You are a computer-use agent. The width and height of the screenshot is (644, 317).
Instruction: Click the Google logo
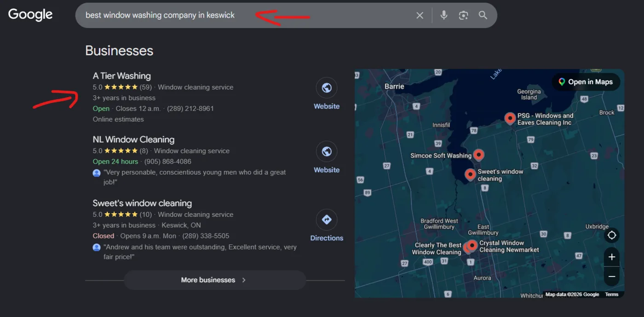point(30,15)
